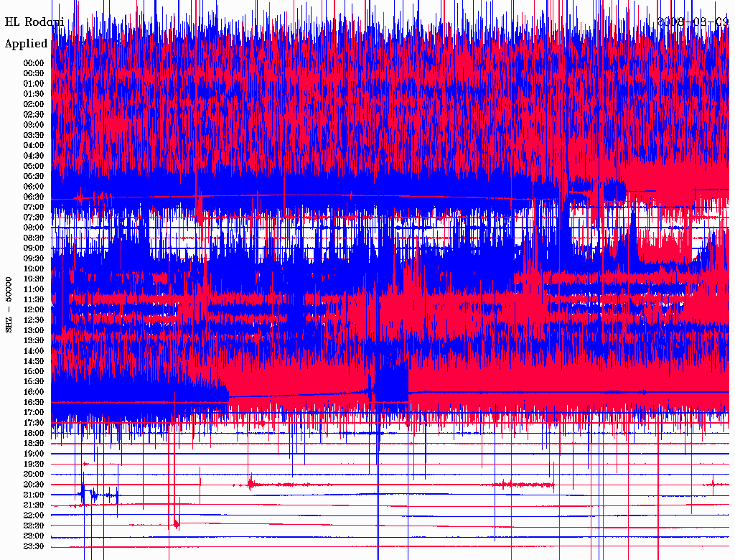The width and height of the screenshot is (735, 560).
Task: Click the 13:30 time label
Action: coord(34,340)
